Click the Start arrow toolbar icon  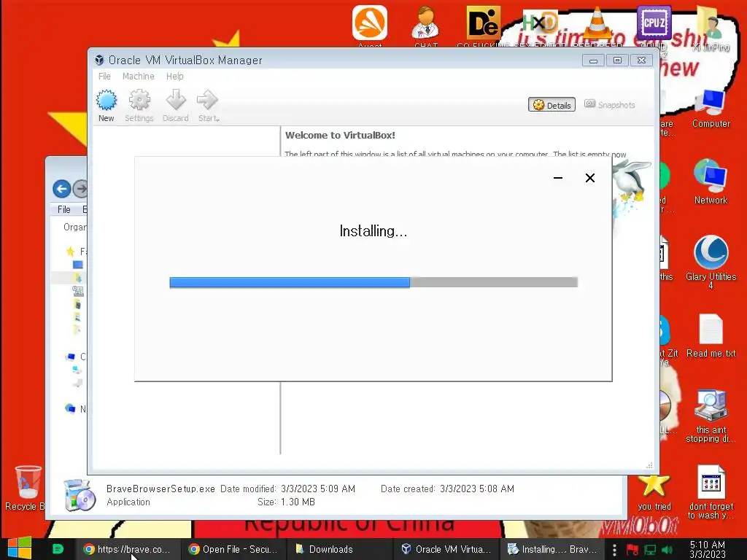point(206,106)
